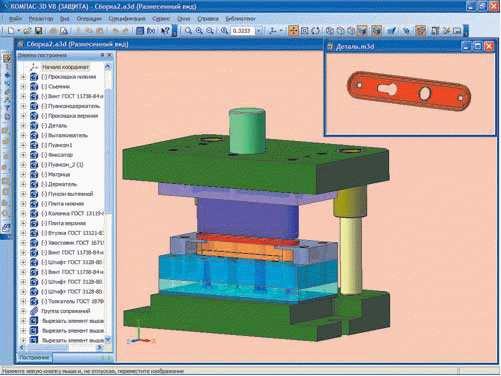
Task: Click the Rotate view icon
Action: (x=316, y=31)
